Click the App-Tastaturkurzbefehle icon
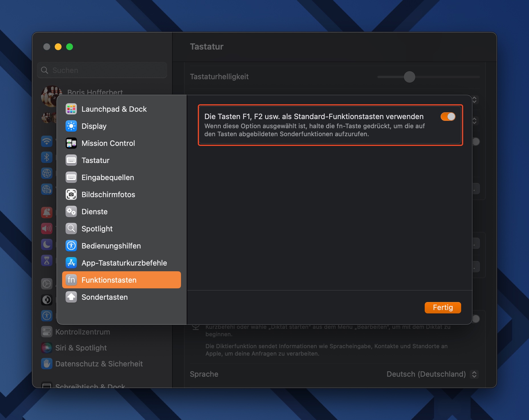The height and width of the screenshot is (420, 529). click(71, 263)
